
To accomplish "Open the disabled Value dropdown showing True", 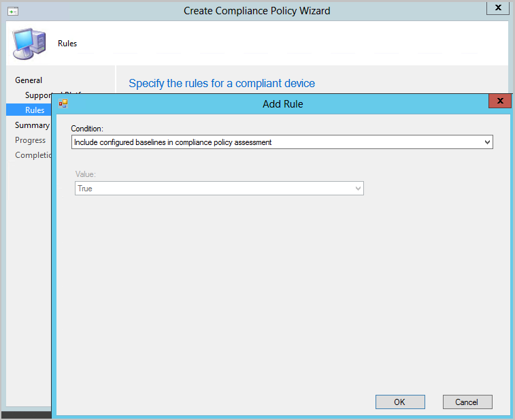I will 219,189.
